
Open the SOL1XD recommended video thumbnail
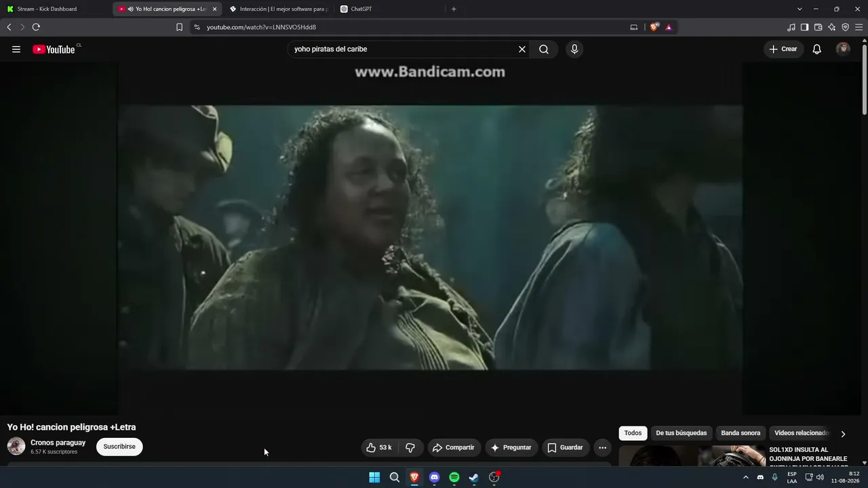pos(692,456)
